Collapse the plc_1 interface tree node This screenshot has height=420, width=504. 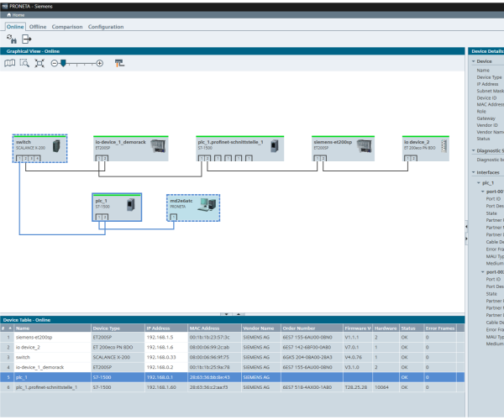pos(478,182)
